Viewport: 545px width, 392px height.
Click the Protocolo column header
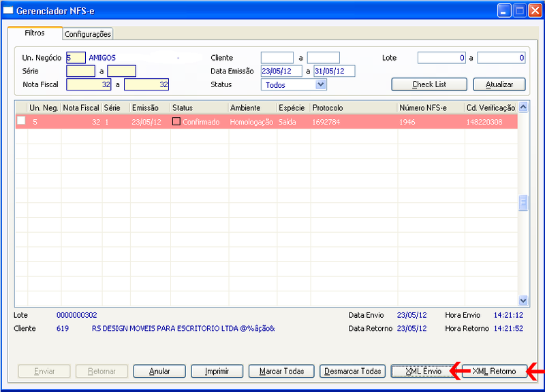(x=354, y=108)
